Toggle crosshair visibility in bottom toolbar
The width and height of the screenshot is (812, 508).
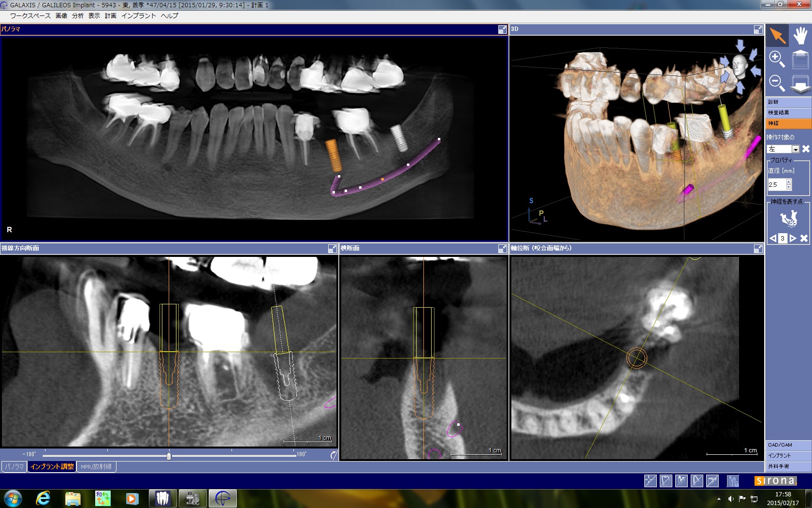pyautogui.click(x=650, y=481)
